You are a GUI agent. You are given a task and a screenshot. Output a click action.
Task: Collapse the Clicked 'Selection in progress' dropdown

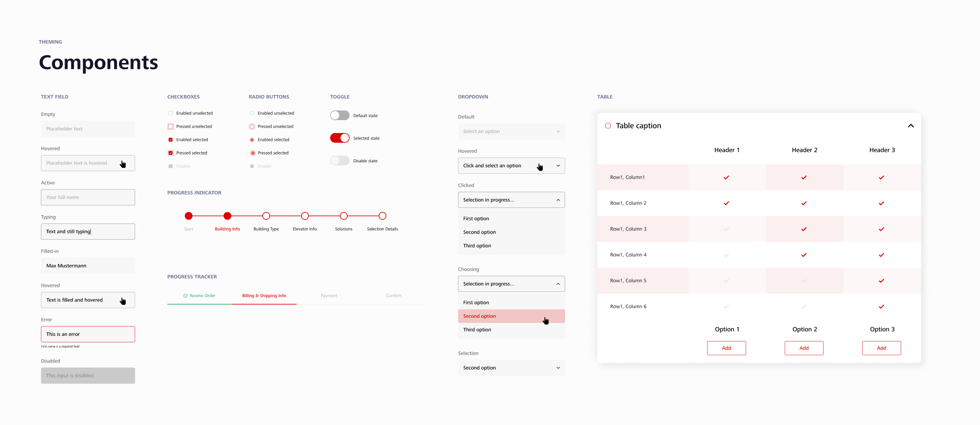[x=511, y=200]
